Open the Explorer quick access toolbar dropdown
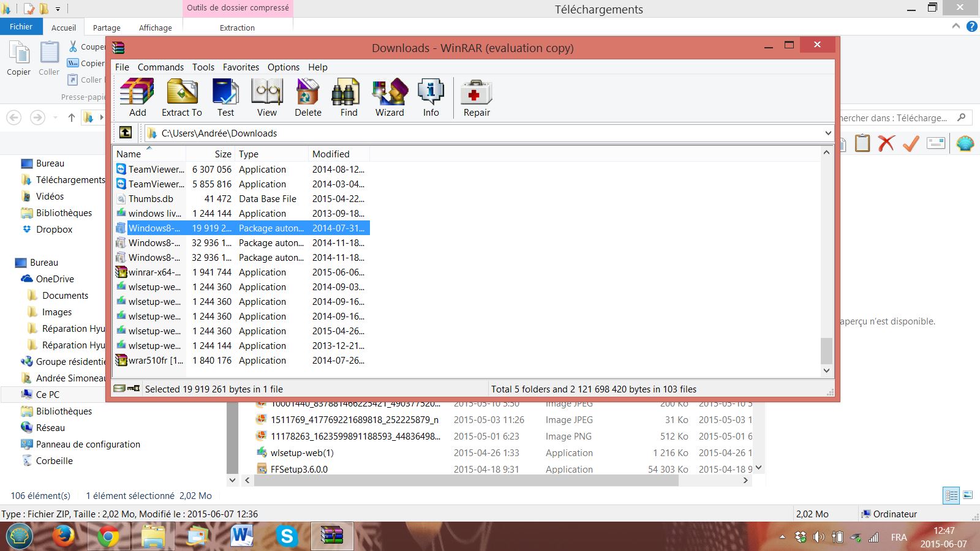 coord(58,9)
